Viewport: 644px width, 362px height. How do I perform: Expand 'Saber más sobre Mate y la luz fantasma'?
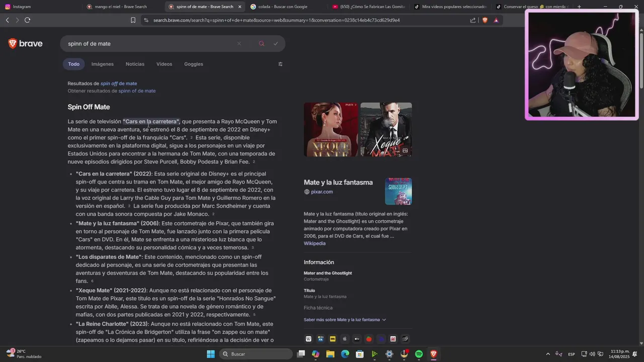[345, 320]
